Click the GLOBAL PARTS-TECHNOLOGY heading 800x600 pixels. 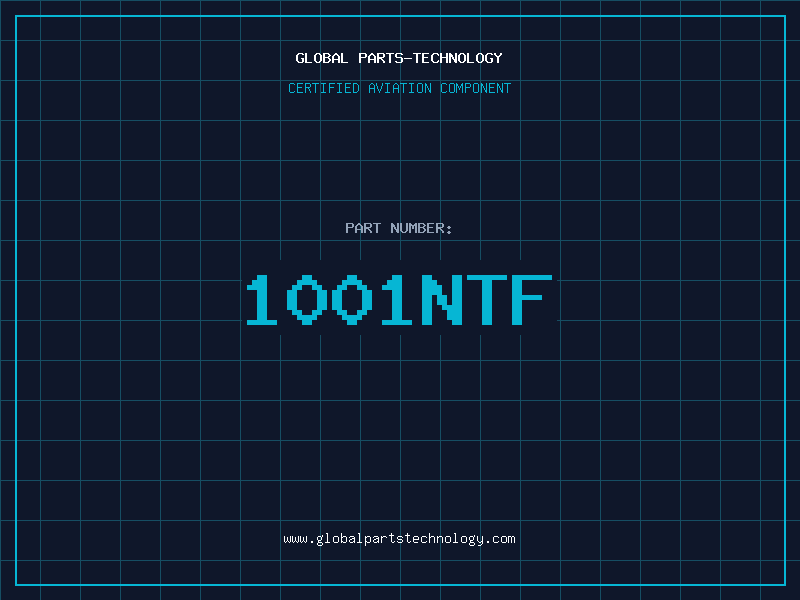tap(399, 58)
